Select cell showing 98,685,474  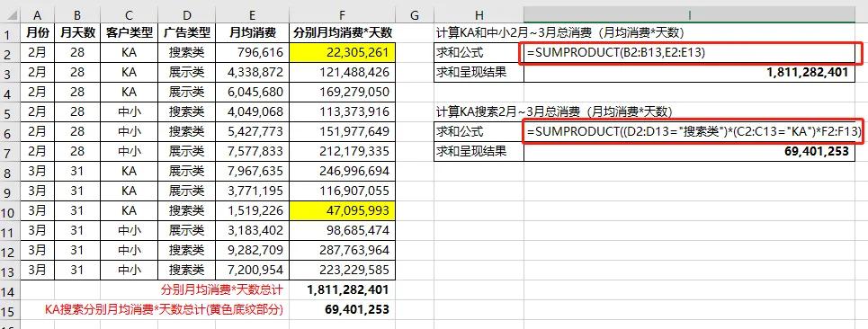[342, 231]
